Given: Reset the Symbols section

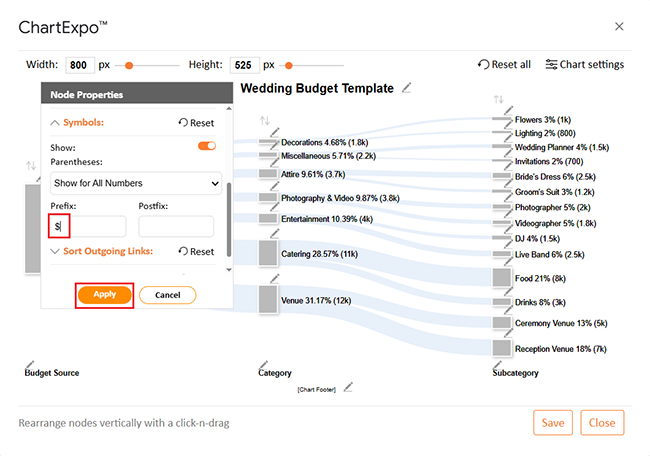Looking at the screenshot, I should click(x=196, y=123).
